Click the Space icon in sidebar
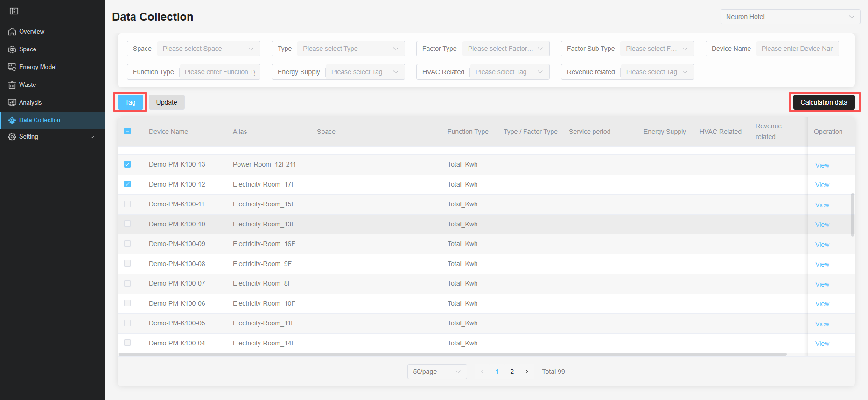Viewport: 868px width, 400px height. point(12,49)
